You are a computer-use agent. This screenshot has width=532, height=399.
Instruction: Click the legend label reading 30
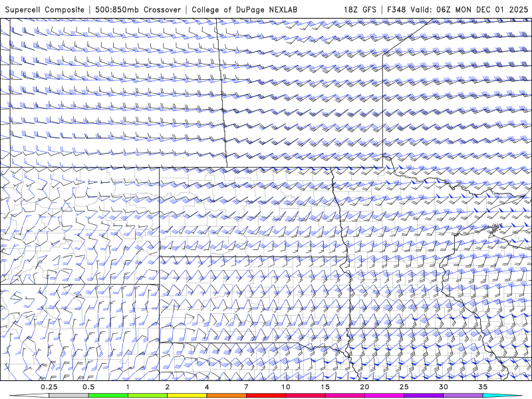443,387
